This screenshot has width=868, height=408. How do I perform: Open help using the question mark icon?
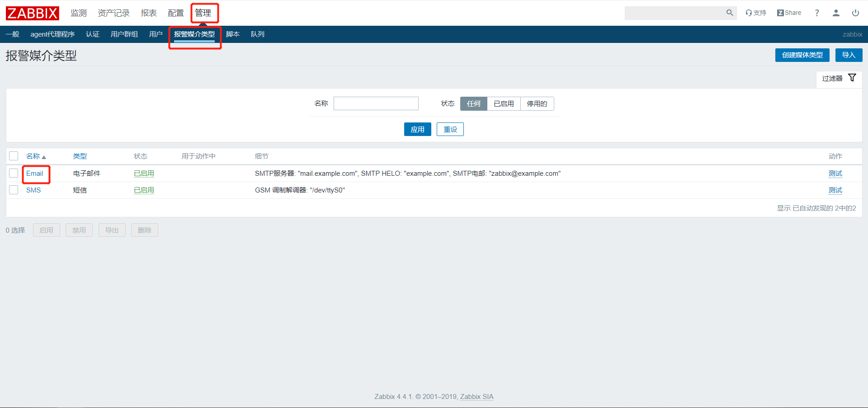pos(816,13)
